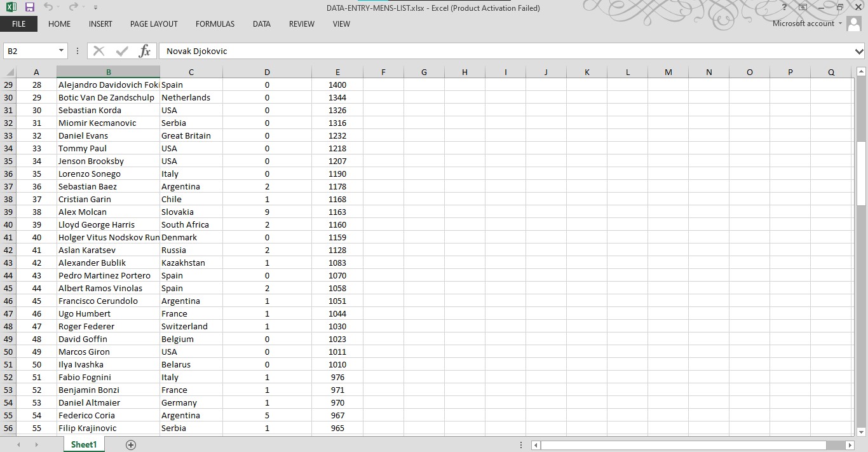The width and height of the screenshot is (868, 452).
Task: Open Ribbon Display Options icon
Action: tap(803, 8)
